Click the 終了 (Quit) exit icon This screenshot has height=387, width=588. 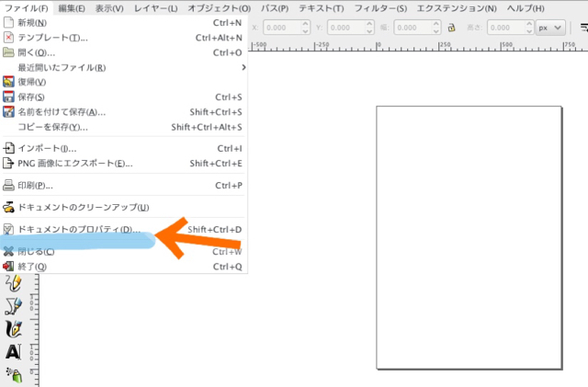9,267
